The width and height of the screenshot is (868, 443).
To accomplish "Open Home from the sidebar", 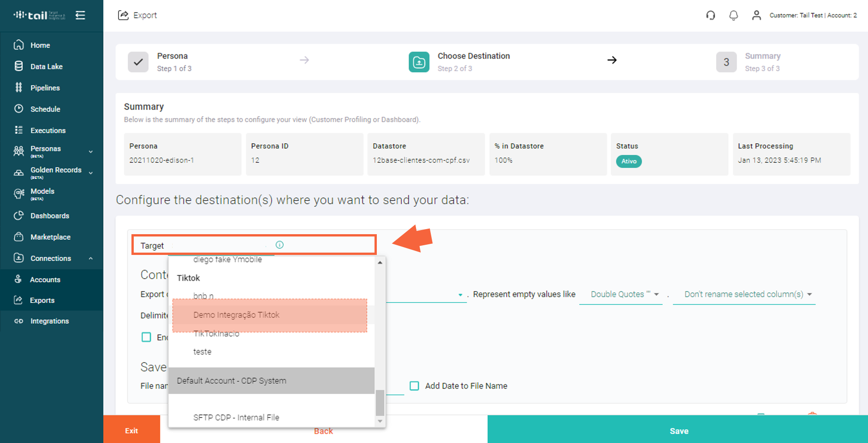I will click(x=40, y=45).
